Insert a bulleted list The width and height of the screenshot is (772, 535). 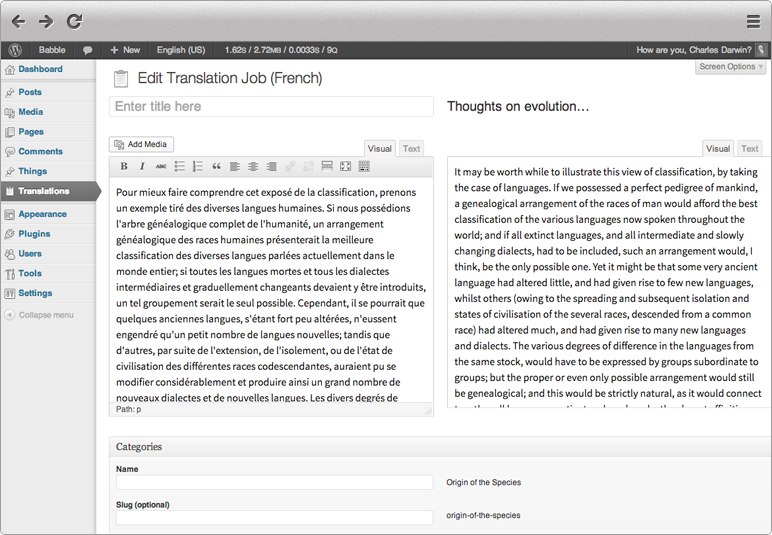point(180,167)
